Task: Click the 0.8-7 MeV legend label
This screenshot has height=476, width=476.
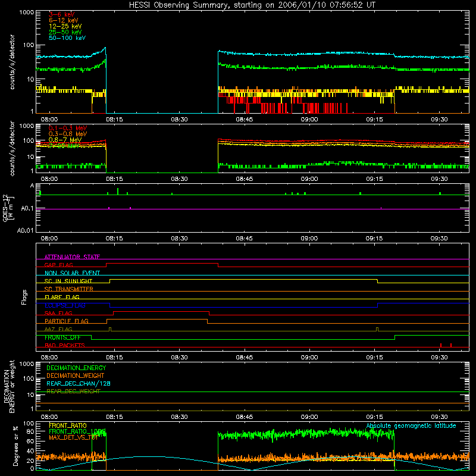Action: (65, 140)
